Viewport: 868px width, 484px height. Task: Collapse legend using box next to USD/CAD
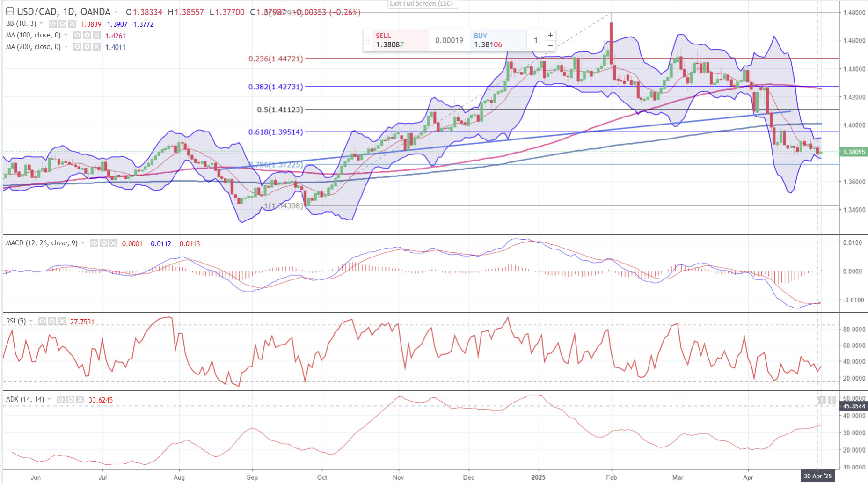[9, 12]
